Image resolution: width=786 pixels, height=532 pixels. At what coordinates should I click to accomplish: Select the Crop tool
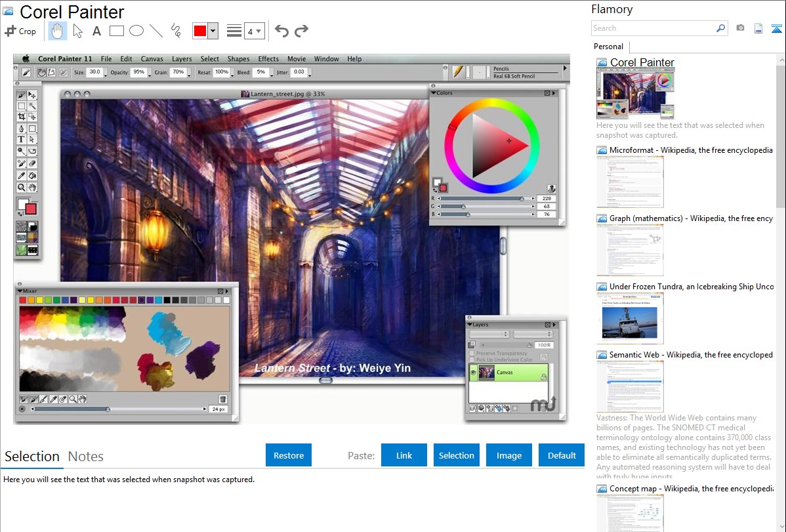point(20,31)
